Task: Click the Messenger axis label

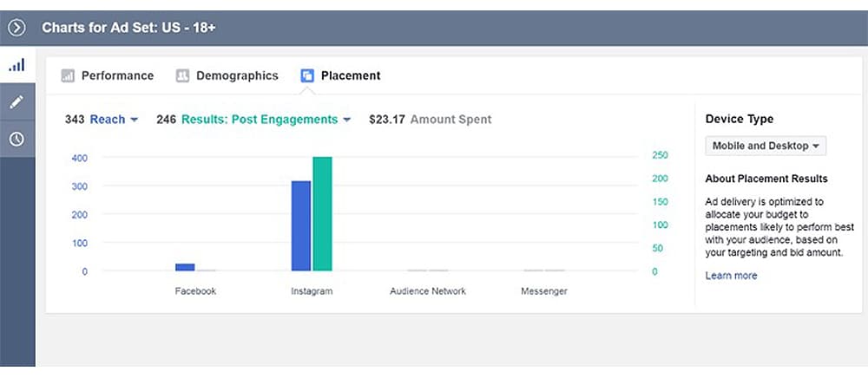Action: coord(544,291)
